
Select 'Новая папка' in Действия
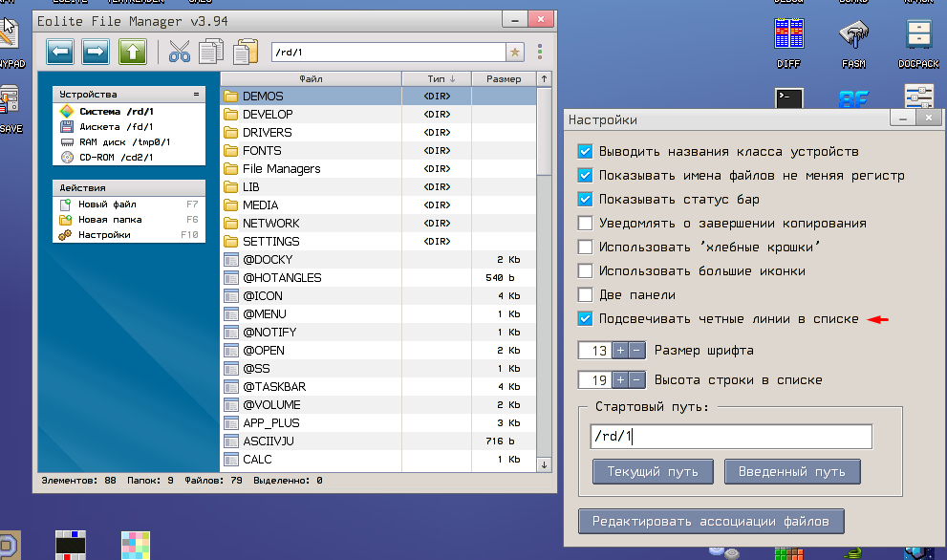[x=110, y=220]
